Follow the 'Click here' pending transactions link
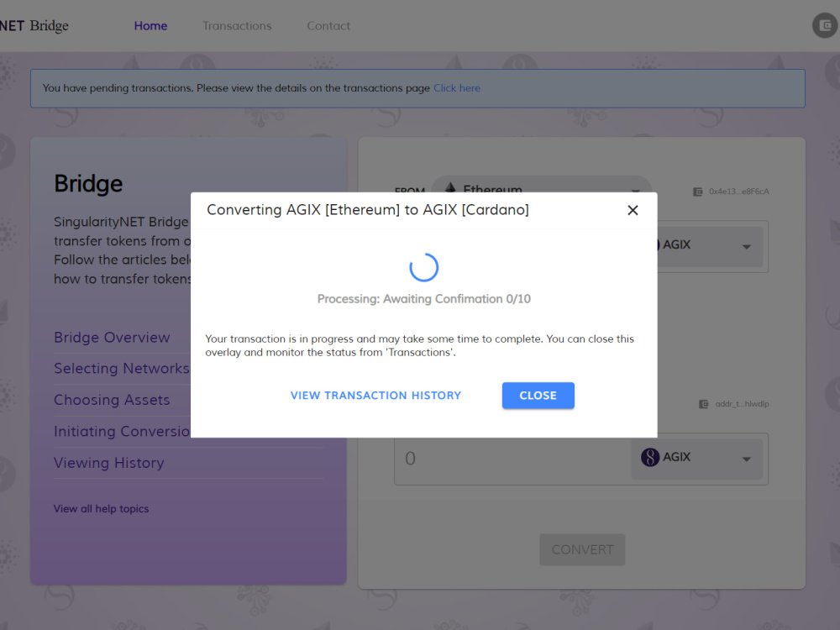The width and height of the screenshot is (840, 630). [457, 88]
